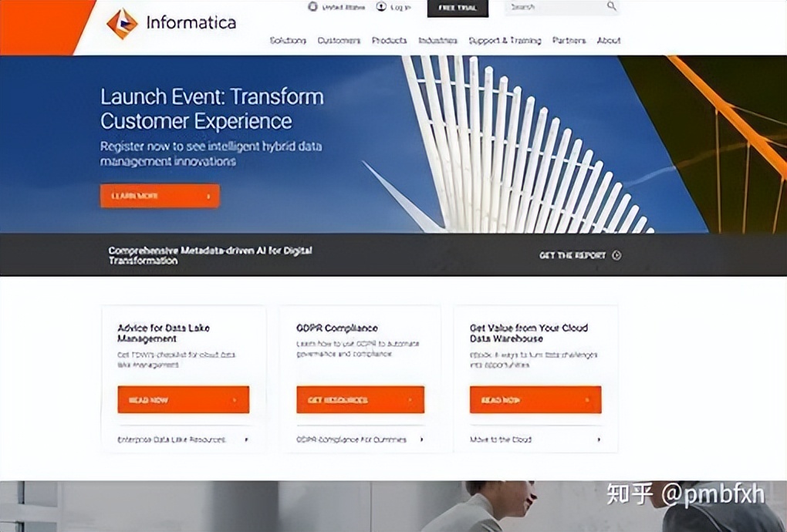Click the arrow beside GDPR Compliance For Dummies
This screenshot has height=532, width=787.
click(x=421, y=439)
